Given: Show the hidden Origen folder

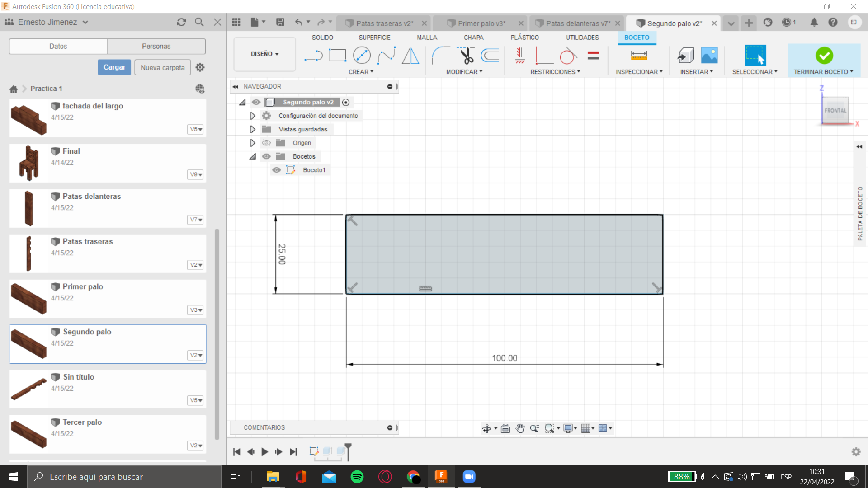Looking at the screenshot, I should click(x=266, y=143).
